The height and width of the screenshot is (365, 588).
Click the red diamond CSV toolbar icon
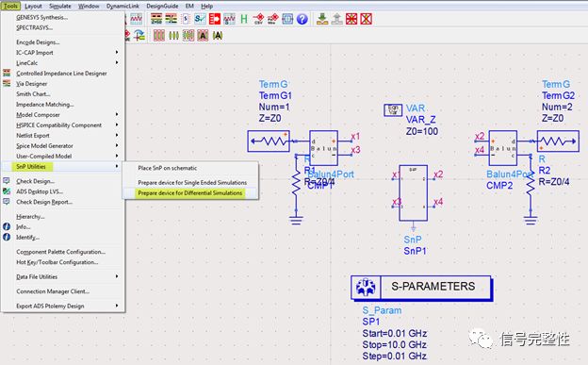pyautogui.click(x=258, y=19)
